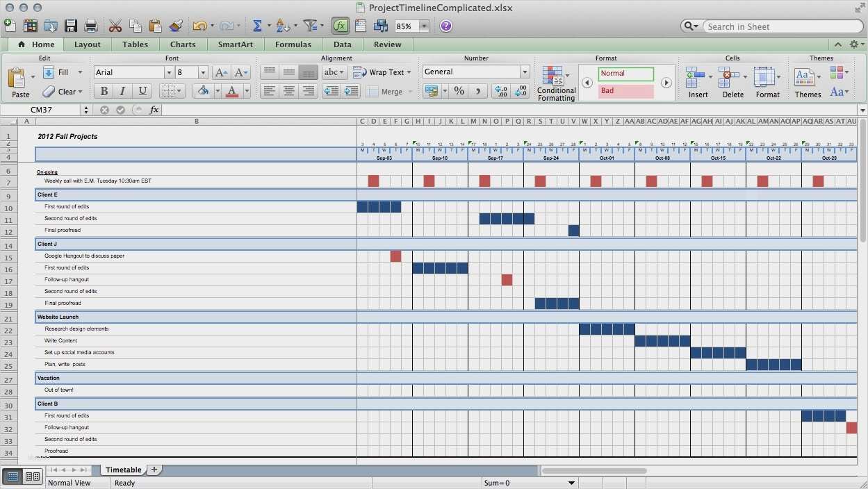
Task: Open the Review ribbon tab
Action: (x=387, y=44)
